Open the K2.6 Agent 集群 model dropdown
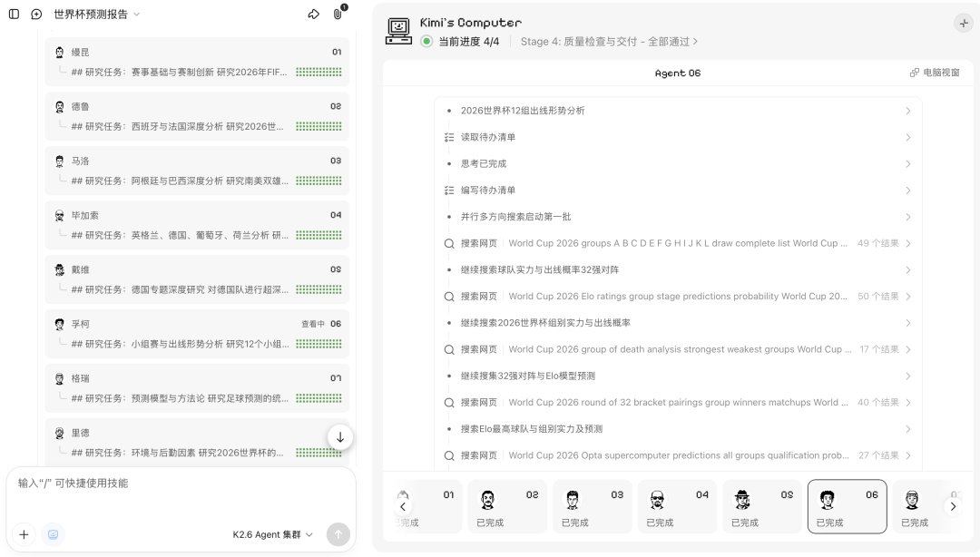This screenshot has width=980, height=557. coord(272,534)
